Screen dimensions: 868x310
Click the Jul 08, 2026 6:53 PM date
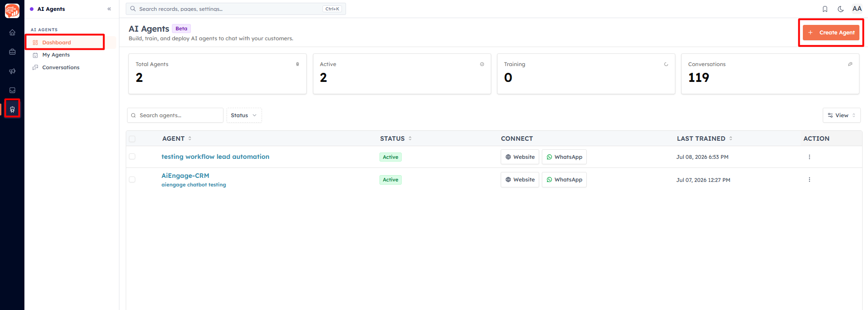pos(702,157)
